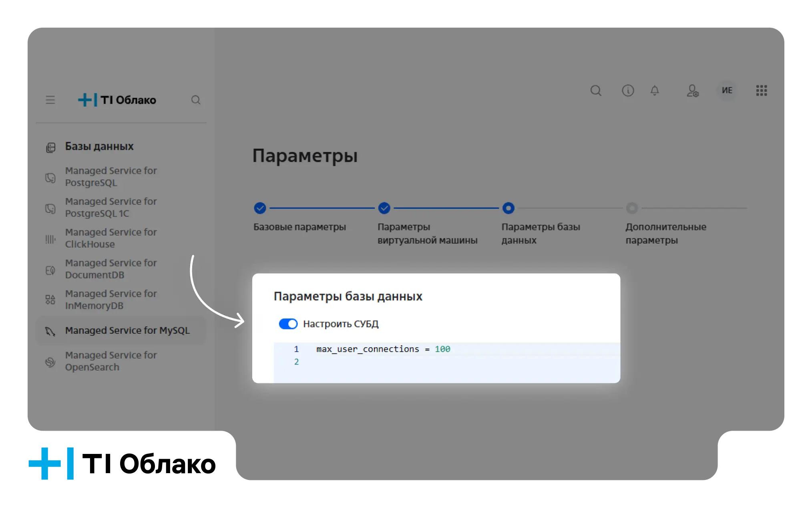Click the value 100 in the editor
This screenshot has width=812, height=508.
click(442, 349)
